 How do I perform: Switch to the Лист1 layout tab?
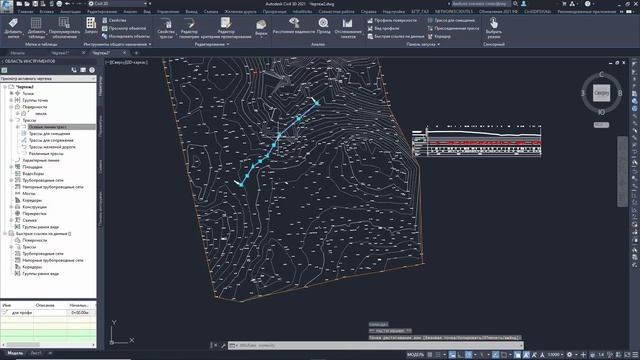tap(36, 353)
